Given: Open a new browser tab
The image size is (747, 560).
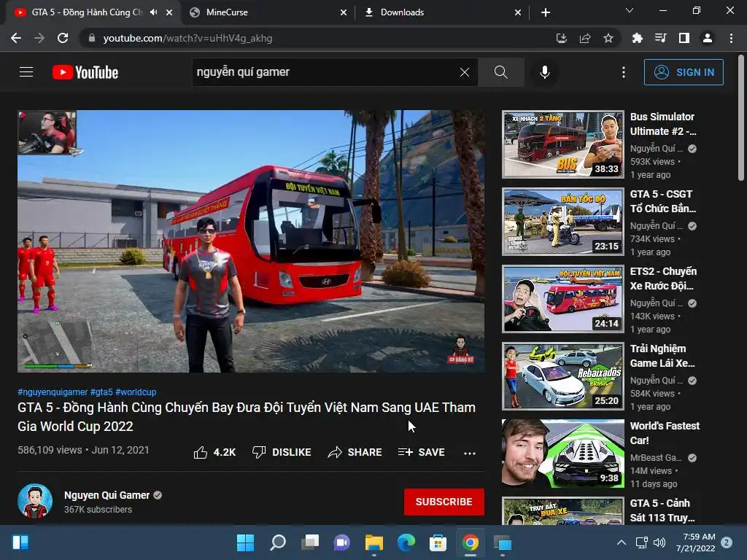Looking at the screenshot, I should [x=546, y=12].
